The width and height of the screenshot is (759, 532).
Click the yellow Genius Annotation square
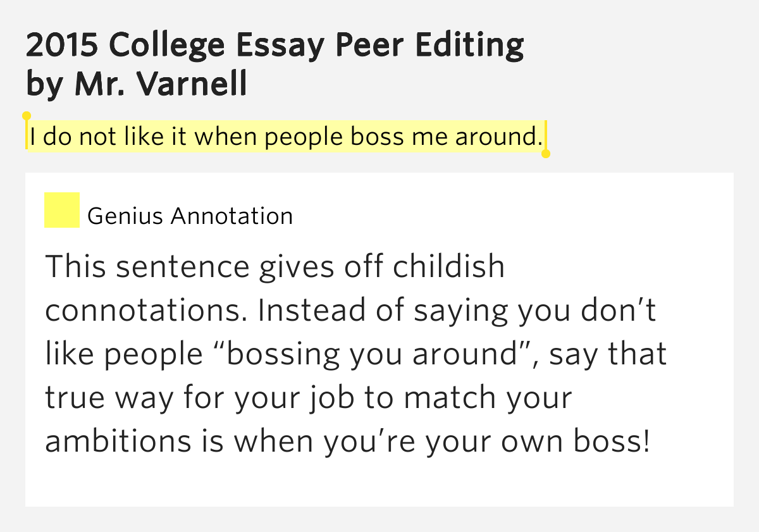tap(62, 210)
